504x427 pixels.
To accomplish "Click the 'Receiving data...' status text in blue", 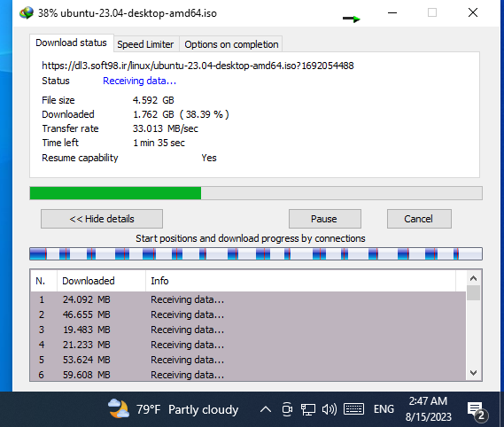I will coord(139,81).
